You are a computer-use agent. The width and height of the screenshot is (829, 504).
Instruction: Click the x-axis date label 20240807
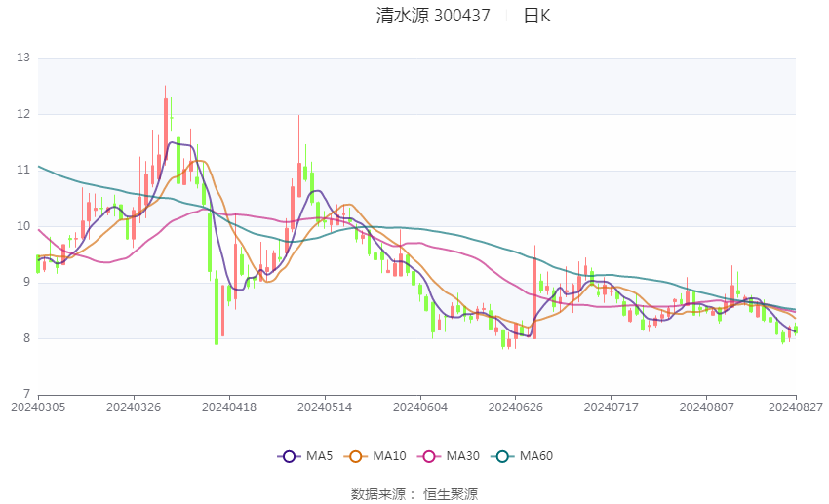click(x=707, y=407)
